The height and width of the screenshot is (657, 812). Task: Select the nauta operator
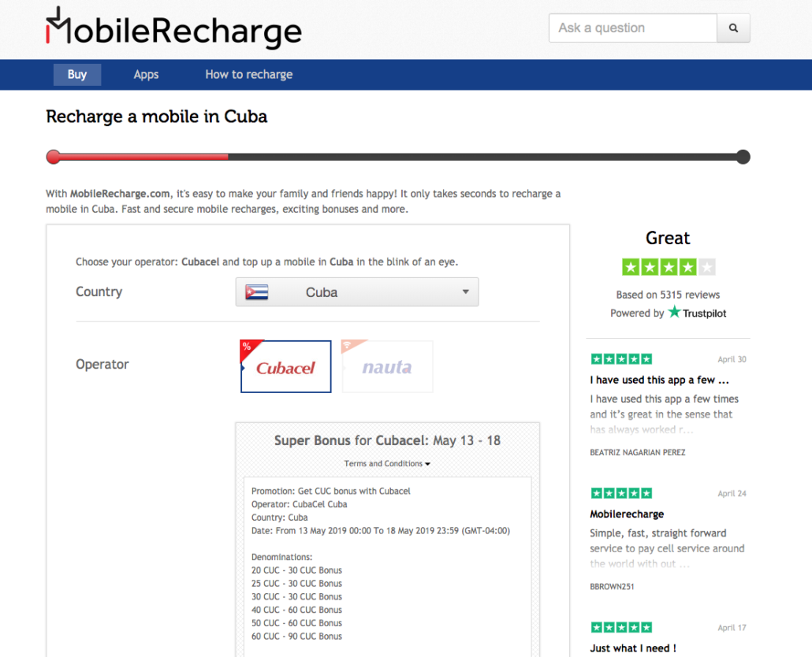click(387, 367)
